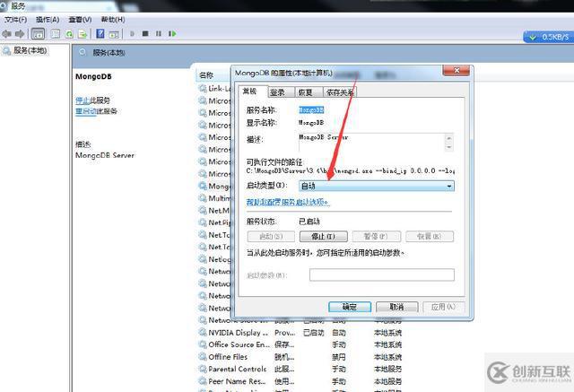Open the 查看(V) menu
This screenshot has width=574, height=392.
[80, 20]
